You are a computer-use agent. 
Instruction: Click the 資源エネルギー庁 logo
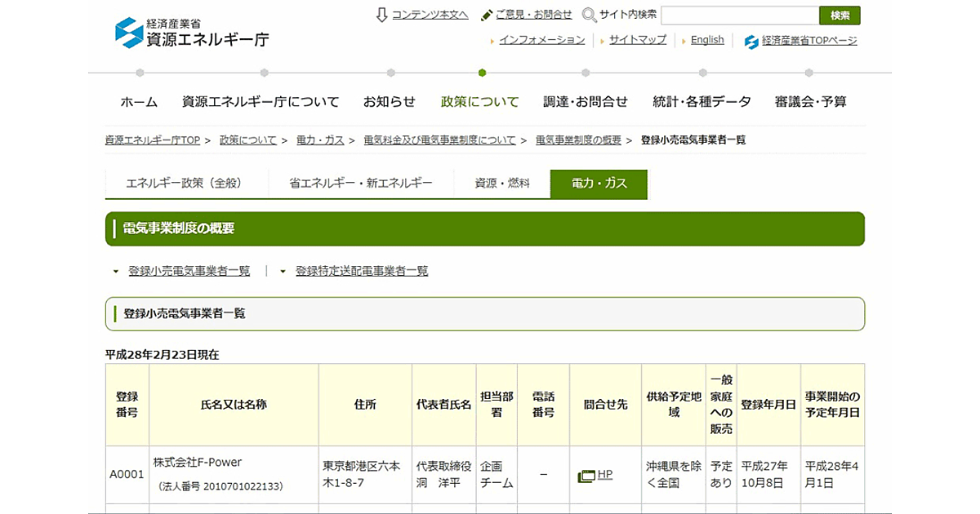[192, 33]
